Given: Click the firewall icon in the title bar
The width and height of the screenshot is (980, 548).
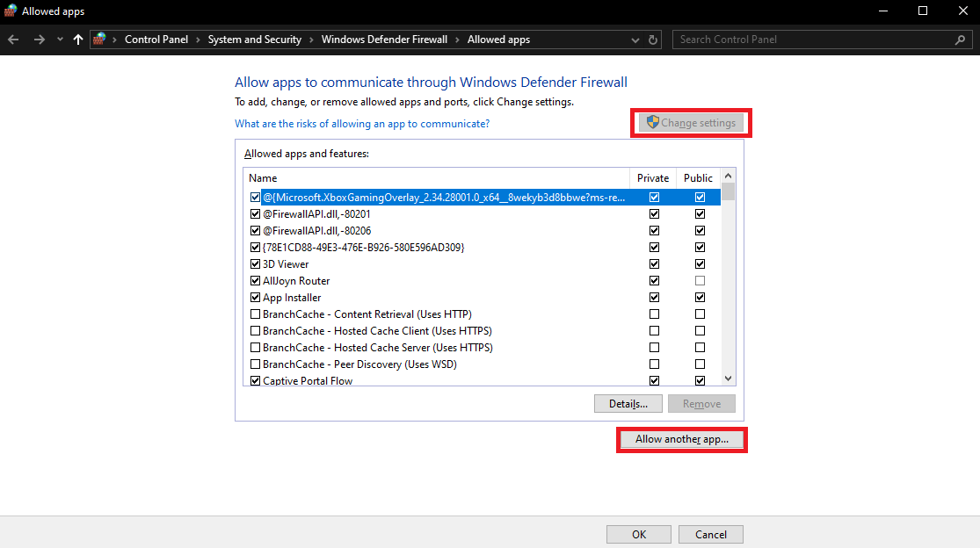Looking at the screenshot, I should pyautogui.click(x=11, y=11).
